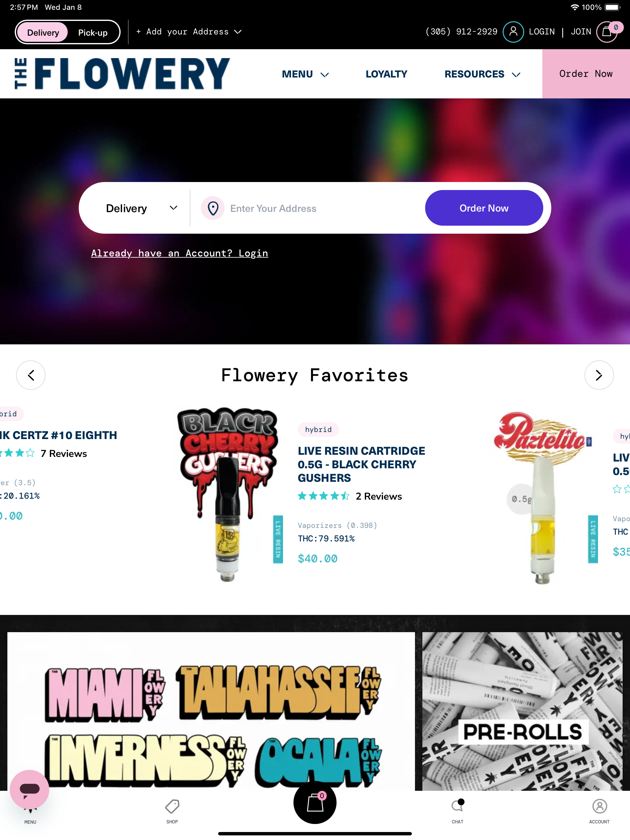Tap the location pin icon in address bar
This screenshot has height=840, width=630.
(x=213, y=208)
